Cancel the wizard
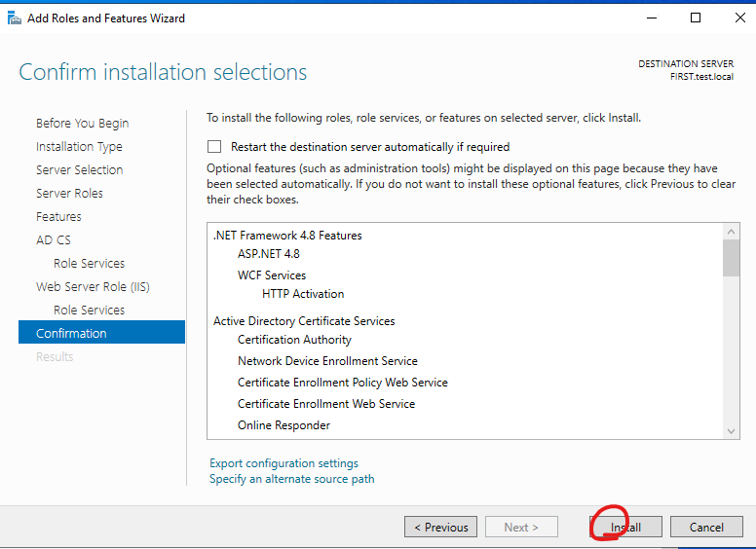The height and width of the screenshot is (549, 756). point(706,527)
